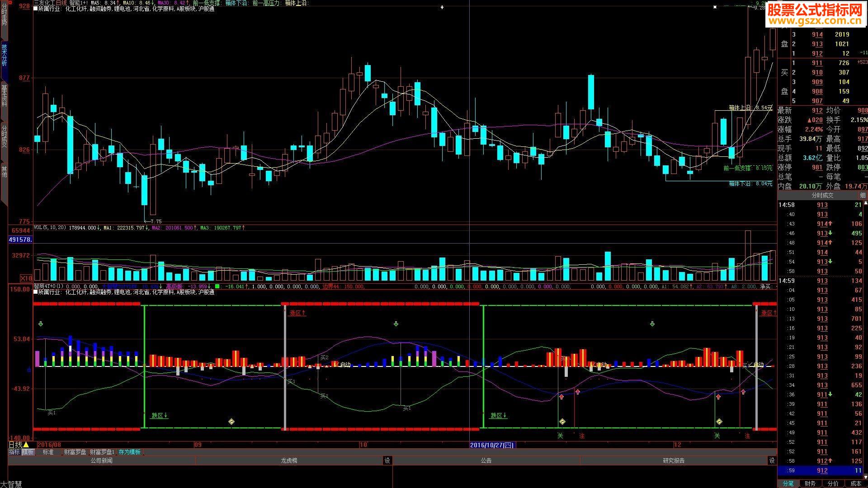Click the green down arrow above October section
The width and height of the screenshot is (868, 488).
(396, 324)
